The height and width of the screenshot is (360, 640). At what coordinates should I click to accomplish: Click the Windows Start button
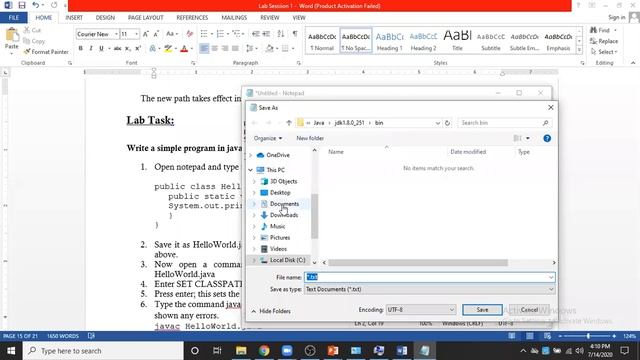tap(11, 351)
